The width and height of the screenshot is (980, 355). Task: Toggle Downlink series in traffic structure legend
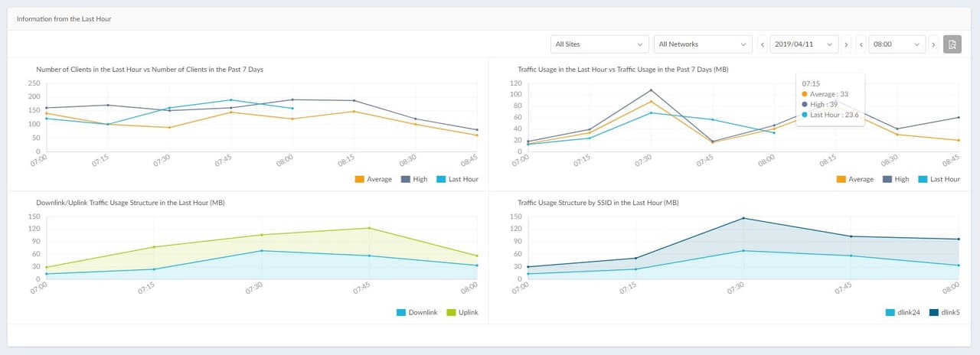tap(416, 312)
